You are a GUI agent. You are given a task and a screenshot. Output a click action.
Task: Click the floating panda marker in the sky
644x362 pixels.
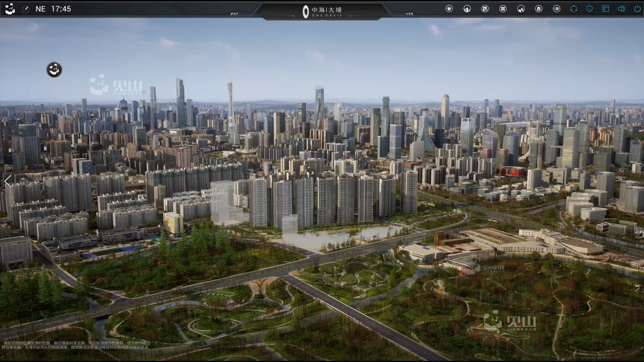[54, 69]
